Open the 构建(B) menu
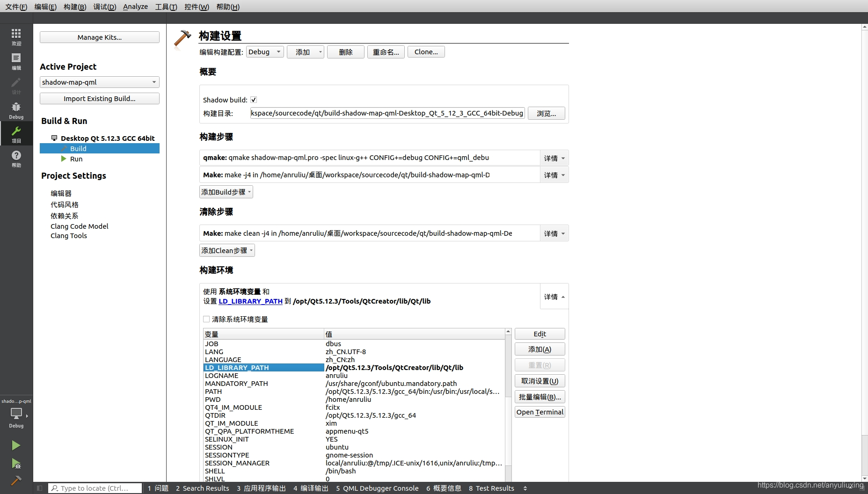The width and height of the screenshot is (868, 494). pos(75,7)
